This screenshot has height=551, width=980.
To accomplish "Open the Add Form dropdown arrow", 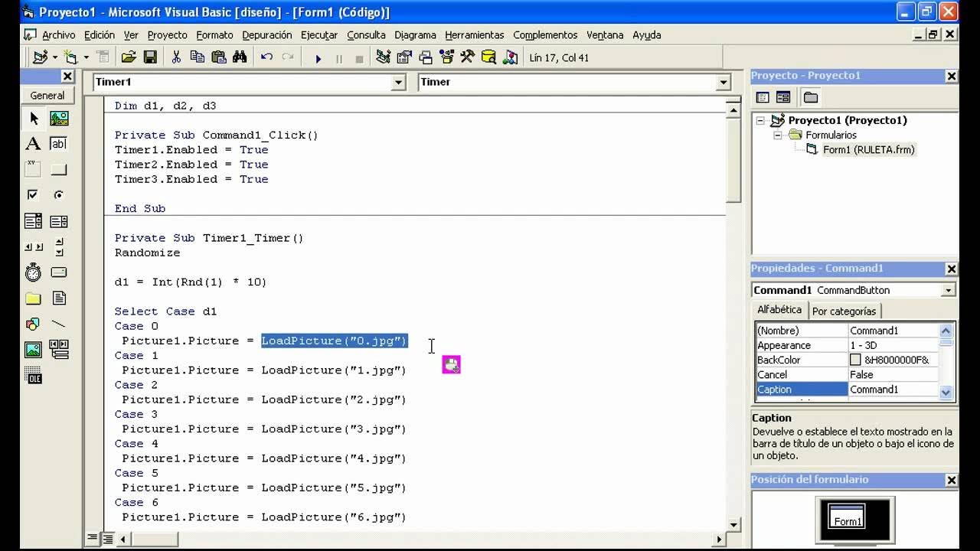I will tap(86, 57).
